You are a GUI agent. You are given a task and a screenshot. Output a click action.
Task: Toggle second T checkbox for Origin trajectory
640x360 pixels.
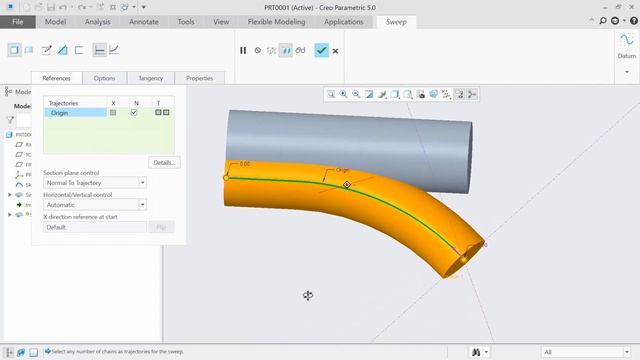pyautogui.click(x=166, y=112)
